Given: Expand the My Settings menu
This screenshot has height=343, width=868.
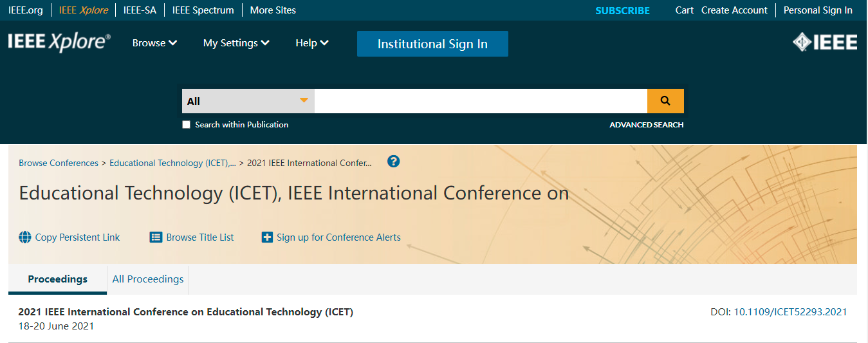Looking at the screenshot, I should 236,43.
